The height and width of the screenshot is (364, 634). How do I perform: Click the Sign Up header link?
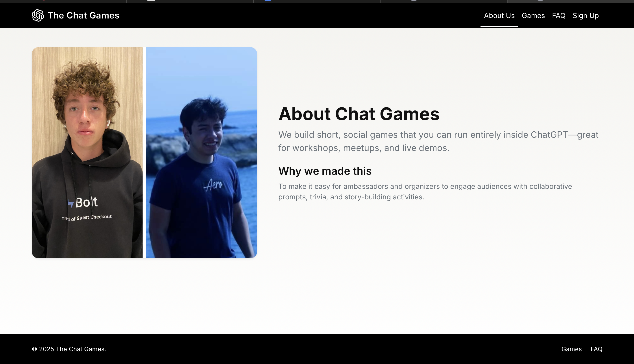pos(586,15)
